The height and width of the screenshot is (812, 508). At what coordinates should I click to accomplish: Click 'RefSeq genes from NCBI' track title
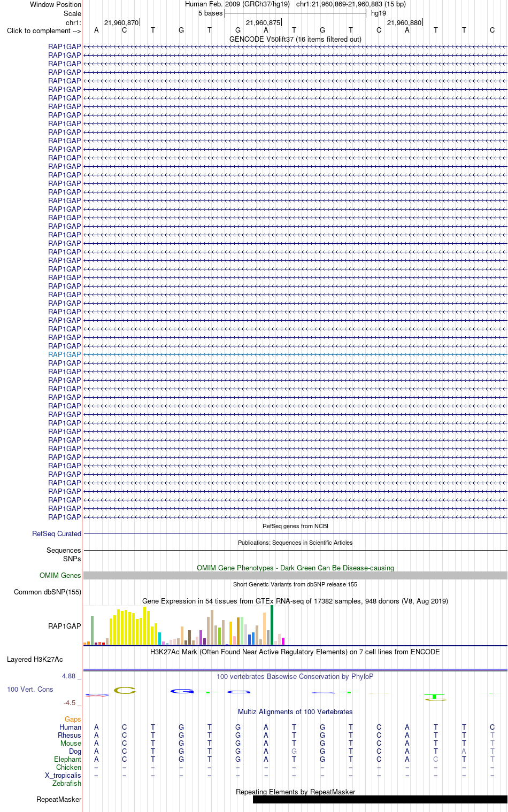click(295, 526)
